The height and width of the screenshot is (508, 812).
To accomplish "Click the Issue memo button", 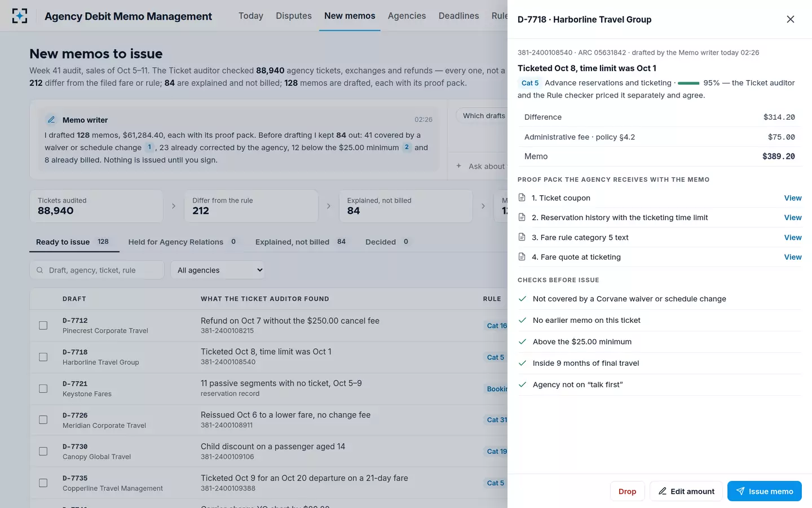I will click(765, 491).
